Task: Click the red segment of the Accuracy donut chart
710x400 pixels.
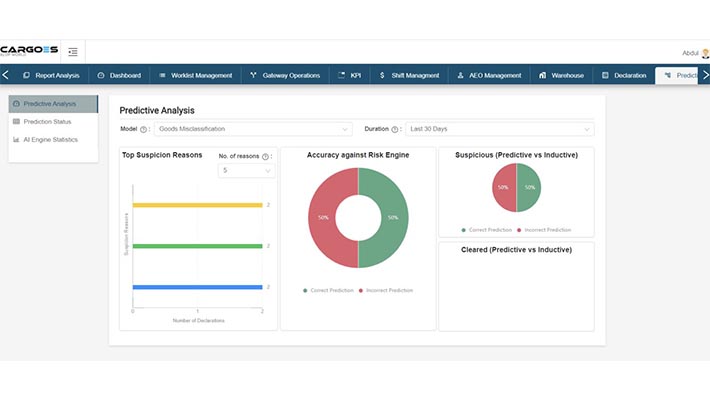Action: (322, 217)
